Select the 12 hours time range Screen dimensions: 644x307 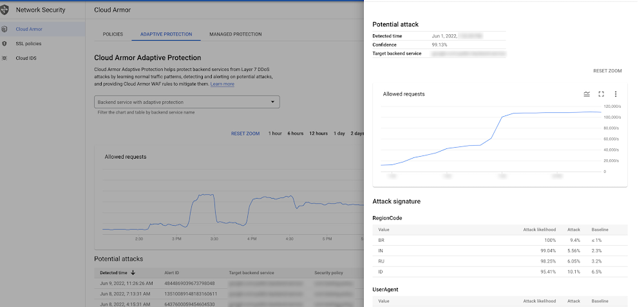(x=318, y=134)
